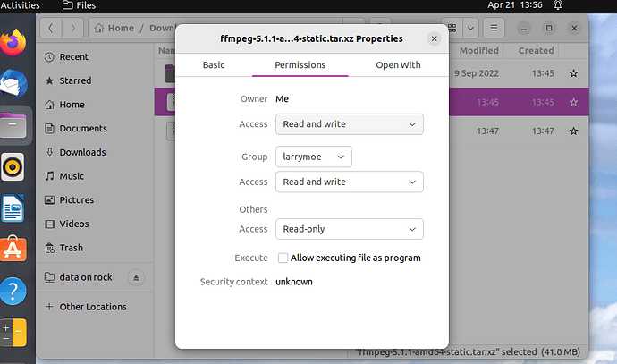Expand the Group larrymoe dropdown
This screenshot has width=617, height=364.
pyautogui.click(x=313, y=157)
